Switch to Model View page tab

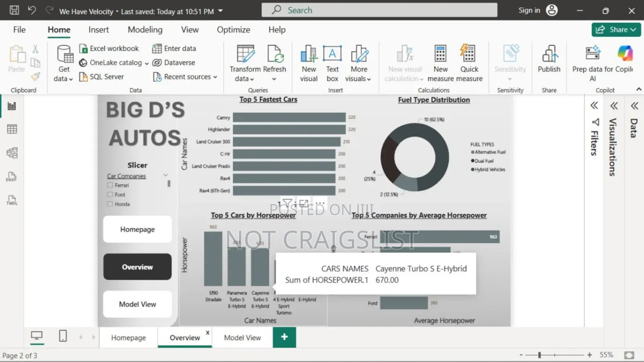click(x=242, y=337)
